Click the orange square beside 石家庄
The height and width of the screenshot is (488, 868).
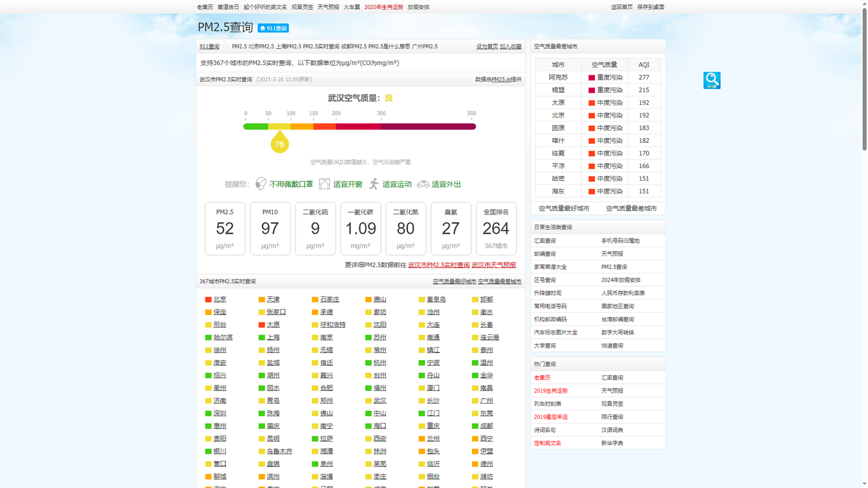click(315, 300)
